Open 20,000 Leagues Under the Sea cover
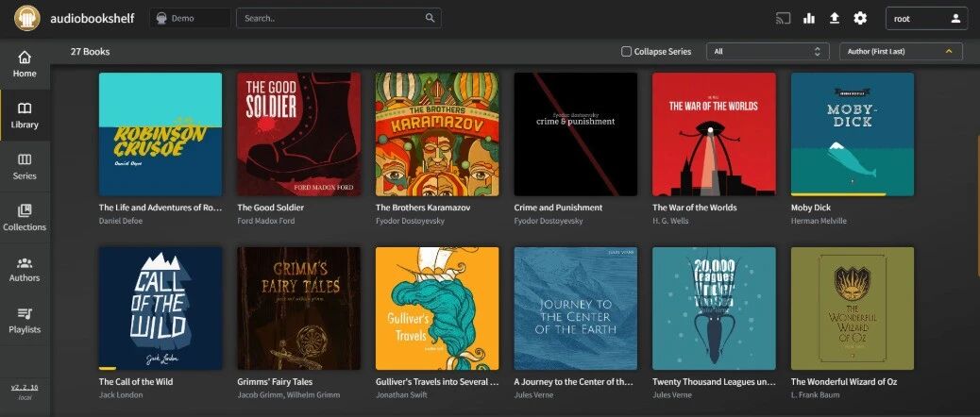This screenshot has width=980, height=417. coord(715,309)
